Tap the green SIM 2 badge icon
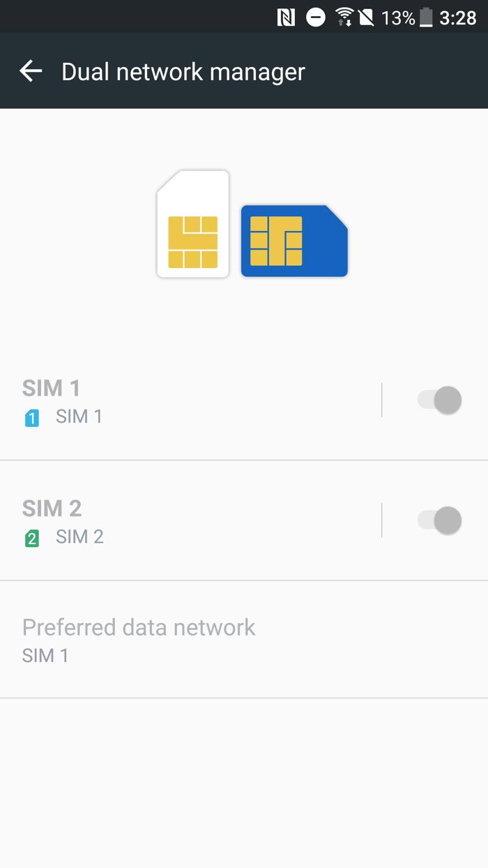Screen dimensions: 488x868 pyautogui.click(x=31, y=538)
